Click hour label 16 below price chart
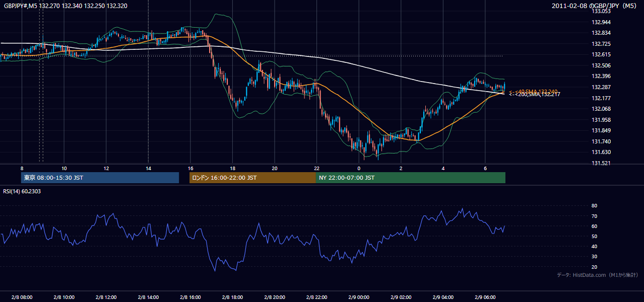The width and height of the screenshot is (644, 302). [x=190, y=168]
